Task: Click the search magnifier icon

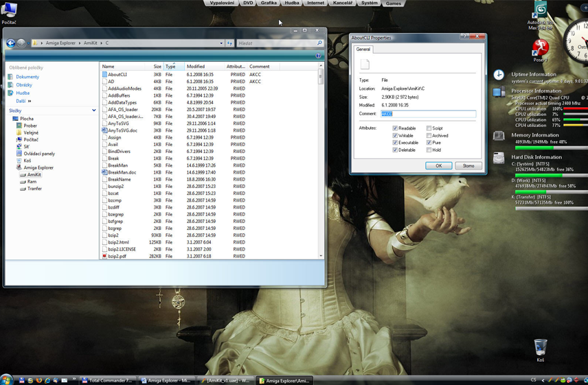Action: click(319, 43)
